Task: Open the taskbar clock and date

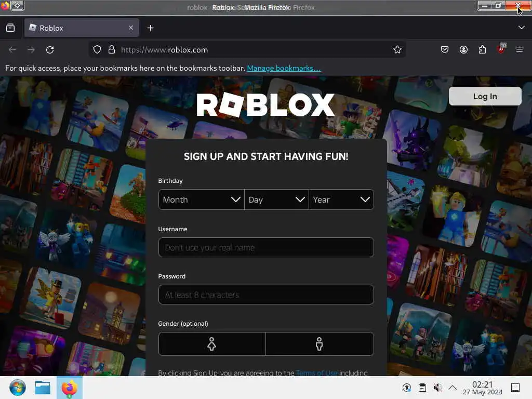Action: click(483, 388)
